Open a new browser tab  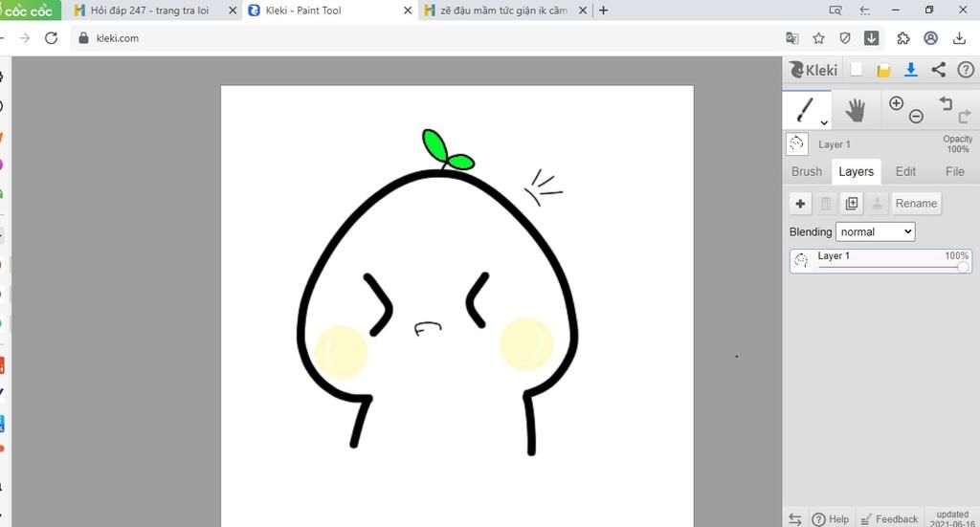coord(603,10)
